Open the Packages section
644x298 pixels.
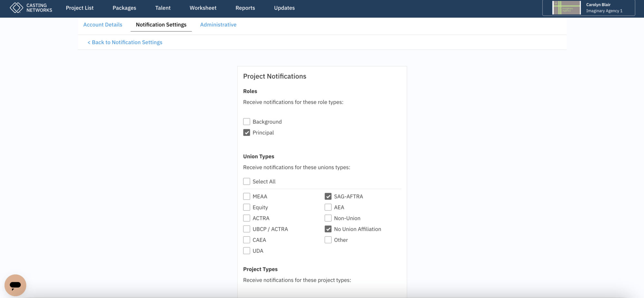124,8
